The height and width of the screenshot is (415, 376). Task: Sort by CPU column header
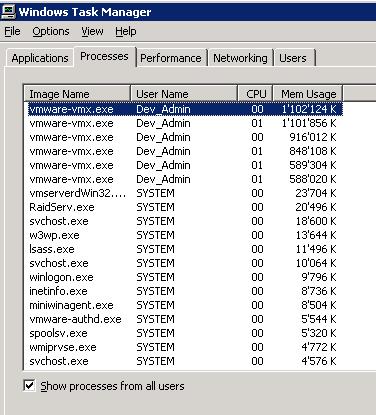(x=256, y=94)
